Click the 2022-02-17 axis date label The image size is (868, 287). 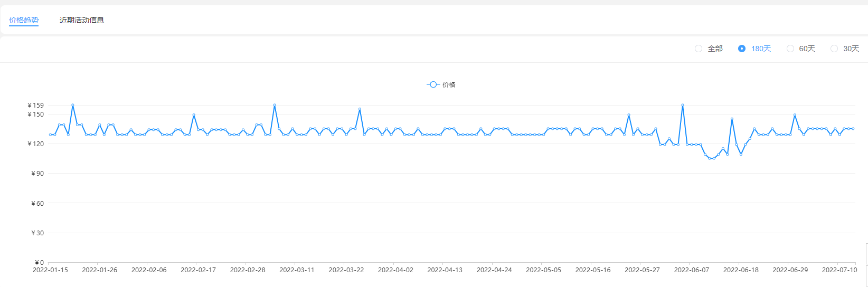pos(198,270)
